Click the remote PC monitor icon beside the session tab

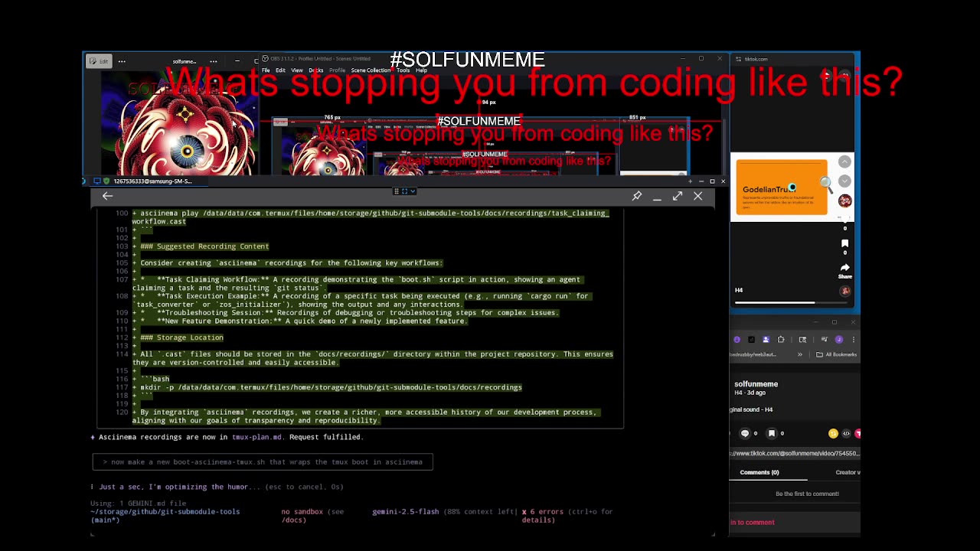coord(97,181)
